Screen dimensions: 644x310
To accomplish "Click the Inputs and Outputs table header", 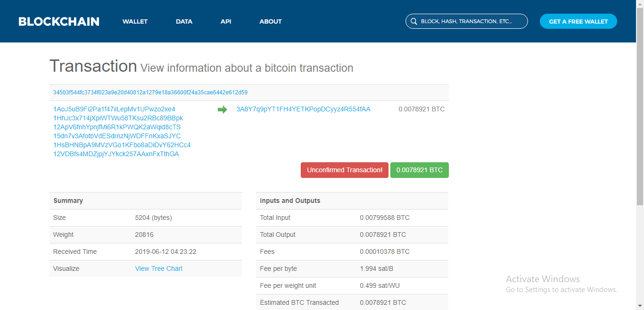I will click(x=352, y=201).
